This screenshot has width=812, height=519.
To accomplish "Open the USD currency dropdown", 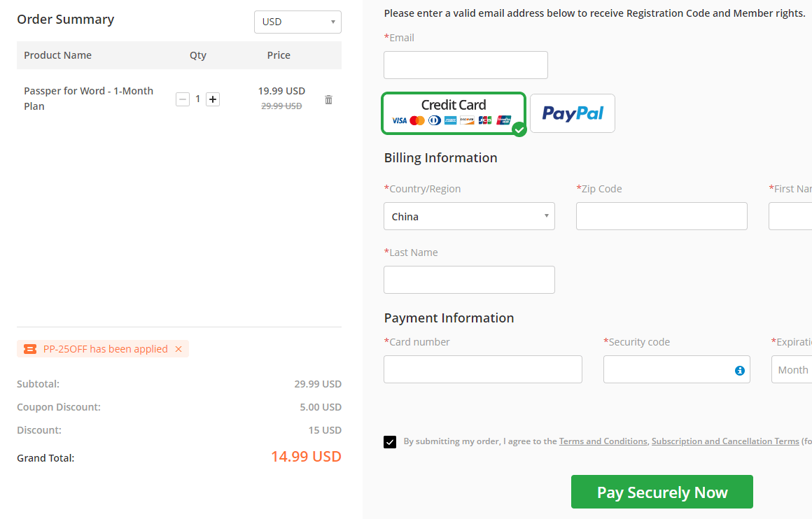I will click(x=297, y=22).
